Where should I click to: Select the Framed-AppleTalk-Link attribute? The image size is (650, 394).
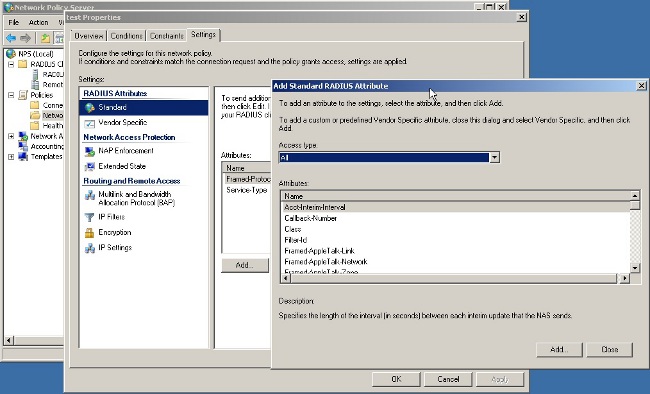[456, 251]
